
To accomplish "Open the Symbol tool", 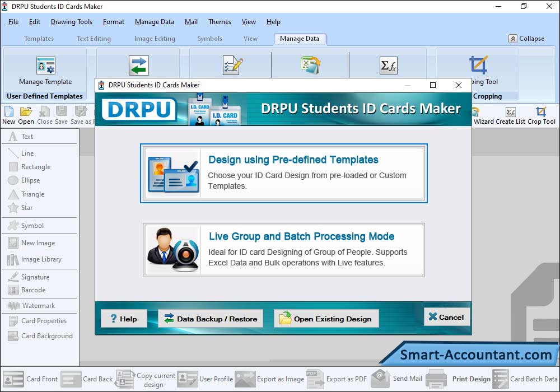I will (26, 226).
